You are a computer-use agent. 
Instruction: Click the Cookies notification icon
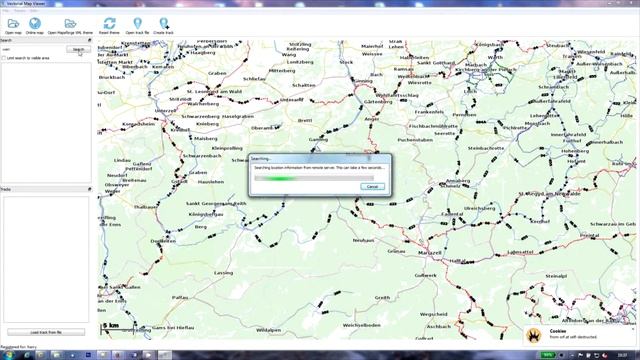(x=534, y=336)
